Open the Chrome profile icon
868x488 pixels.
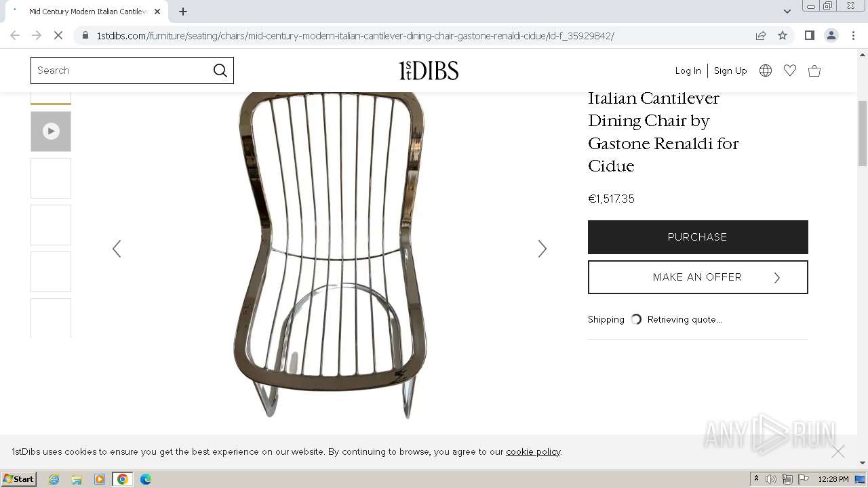[x=831, y=35]
